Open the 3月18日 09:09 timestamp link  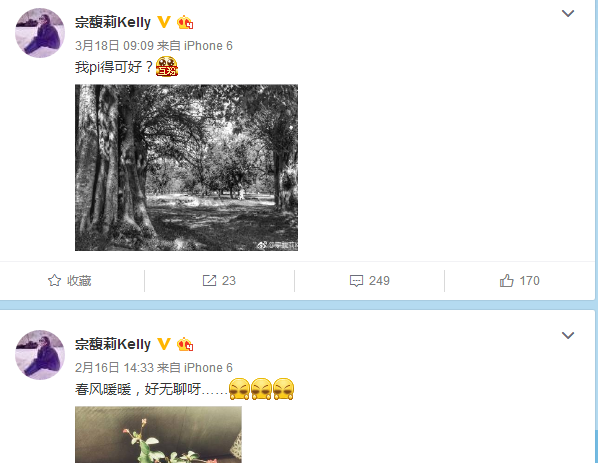click(x=114, y=46)
